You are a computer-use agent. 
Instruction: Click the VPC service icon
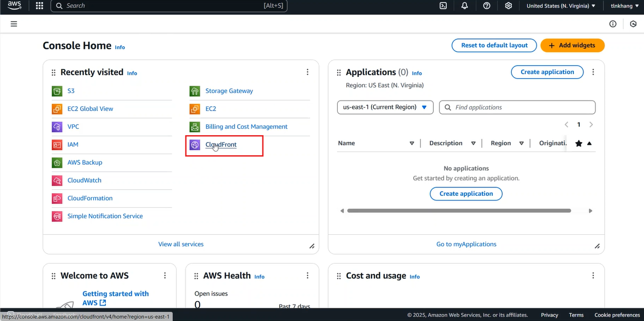pos(57,127)
